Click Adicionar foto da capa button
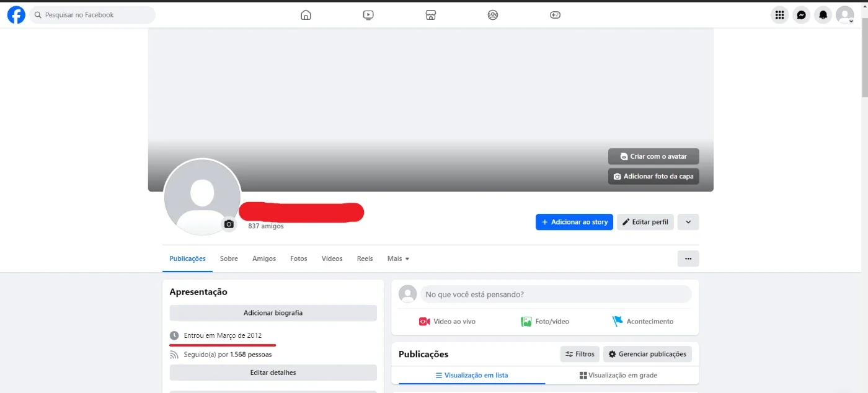This screenshot has height=393, width=868. [653, 176]
